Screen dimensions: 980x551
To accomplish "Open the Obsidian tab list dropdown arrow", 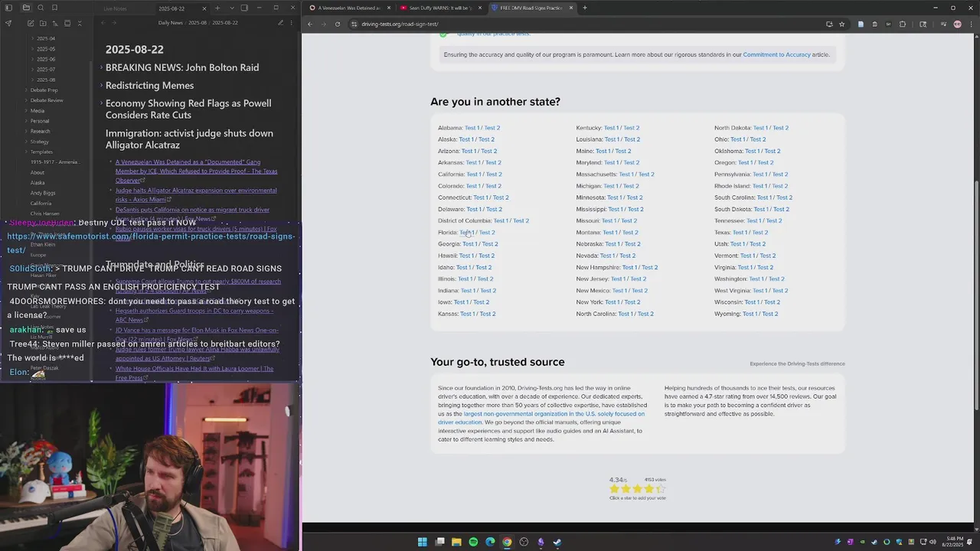I will point(230,8).
